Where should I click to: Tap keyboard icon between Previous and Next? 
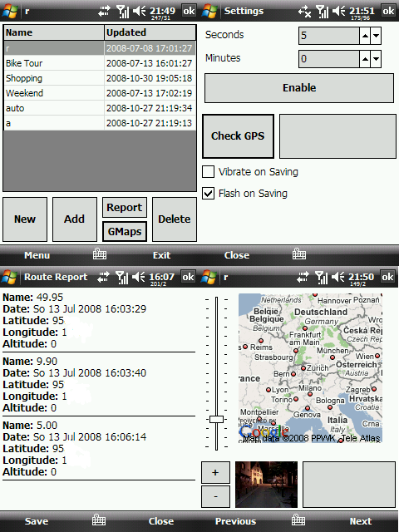[x=298, y=520]
